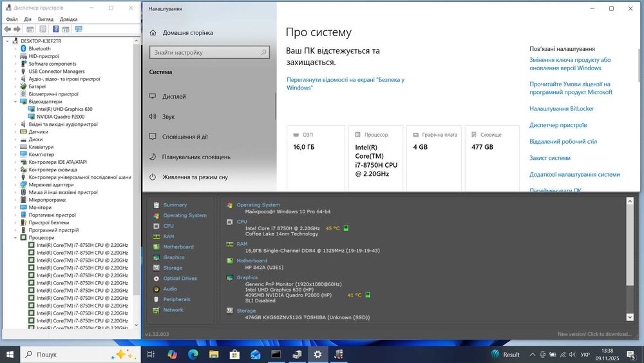Launch Microsoft Edge from the taskbar
The image size is (644, 363).
[x=193, y=355]
